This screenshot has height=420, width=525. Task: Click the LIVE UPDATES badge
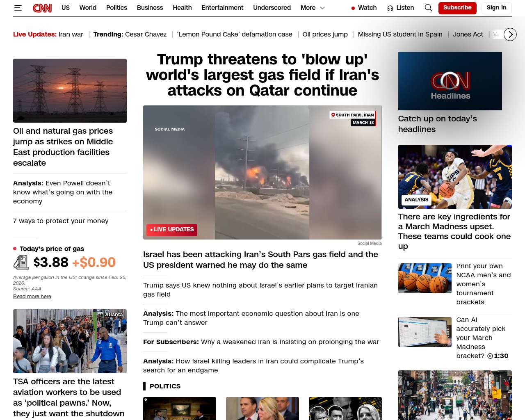172,230
